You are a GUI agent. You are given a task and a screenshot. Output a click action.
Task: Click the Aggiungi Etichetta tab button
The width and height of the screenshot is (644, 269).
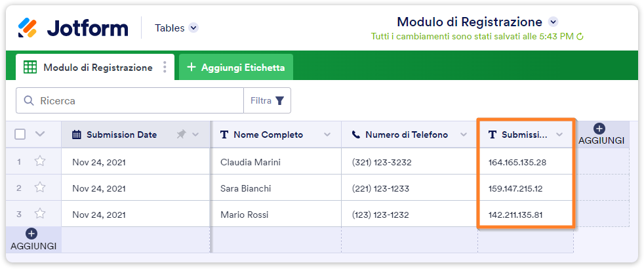236,68
